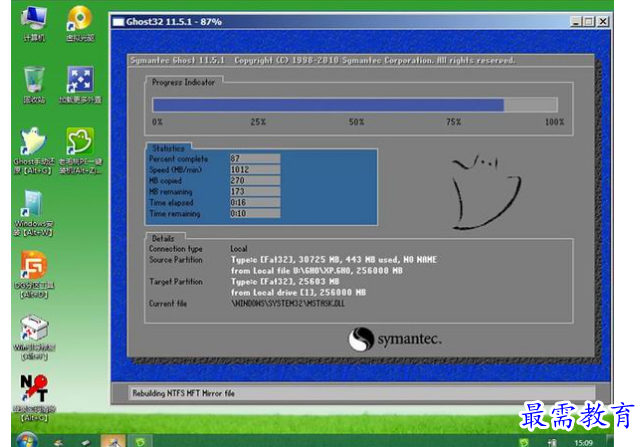Open the Windows installer (Alt+W) shortcut

point(34,213)
